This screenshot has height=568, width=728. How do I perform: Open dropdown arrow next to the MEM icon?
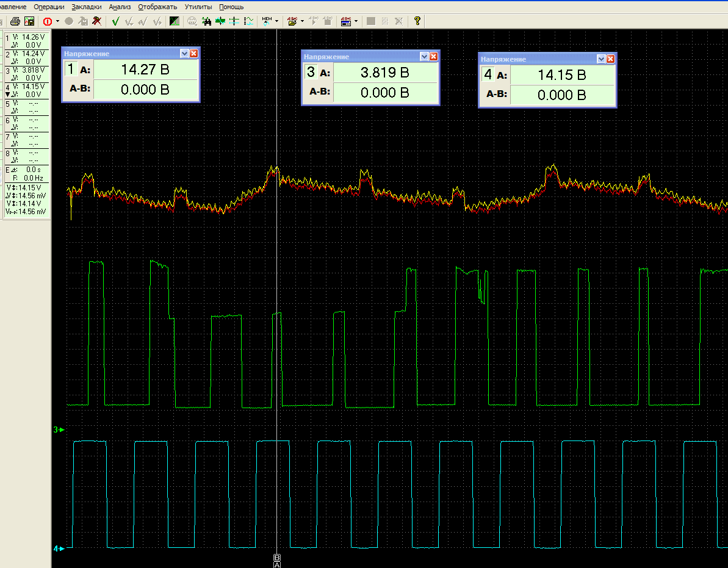tap(276, 21)
